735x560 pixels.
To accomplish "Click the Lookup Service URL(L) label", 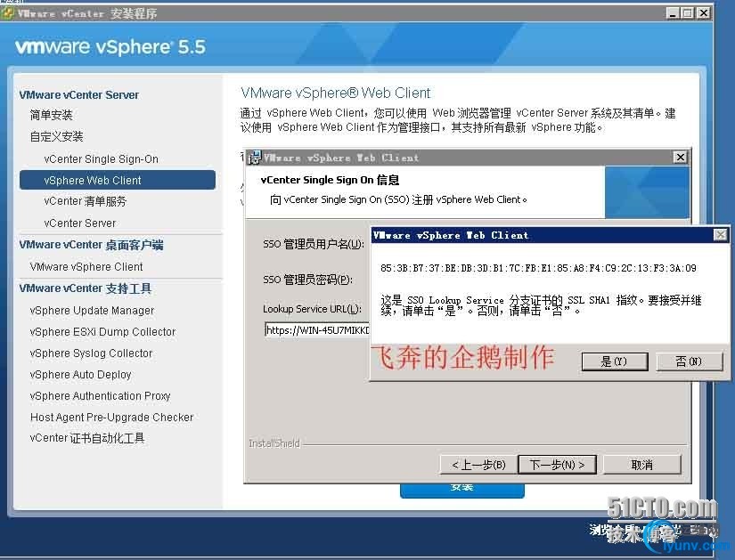I will tap(312, 309).
